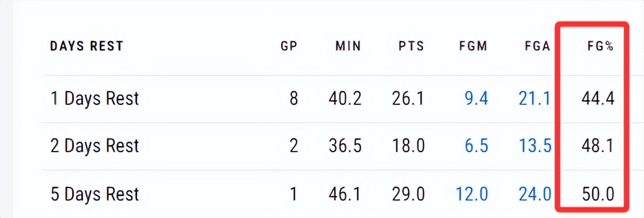The height and width of the screenshot is (218, 644).
Task: Click the 44.4 FG% value
Action: (x=597, y=99)
